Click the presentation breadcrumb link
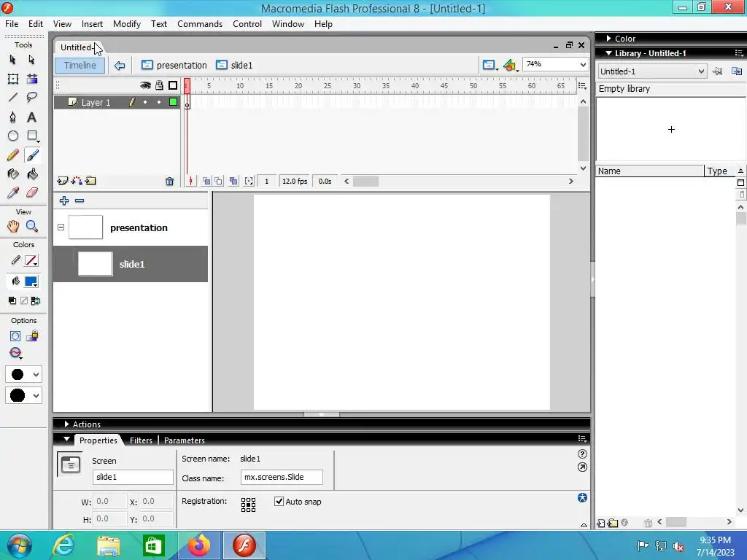 tap(174, 65)
